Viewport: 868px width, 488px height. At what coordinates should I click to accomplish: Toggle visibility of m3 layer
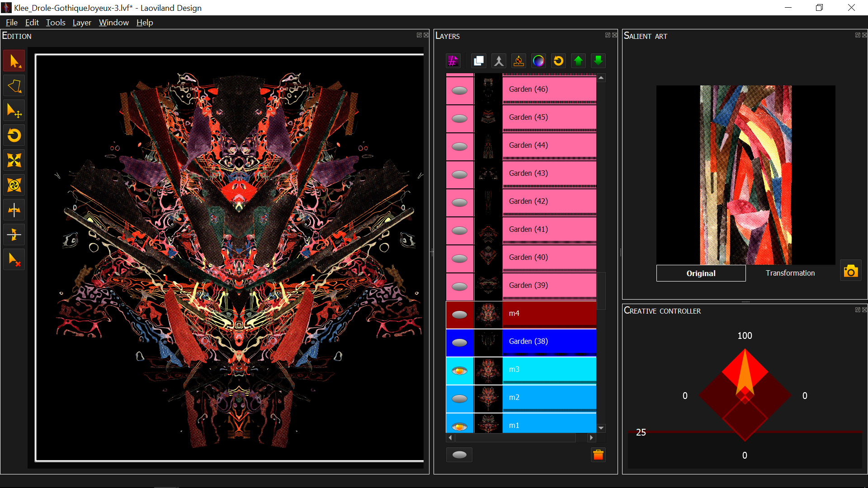[x=460, y=369]
